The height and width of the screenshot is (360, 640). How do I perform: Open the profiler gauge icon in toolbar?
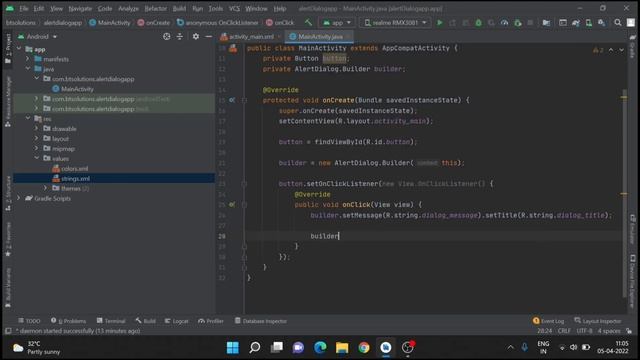(504, 23)
